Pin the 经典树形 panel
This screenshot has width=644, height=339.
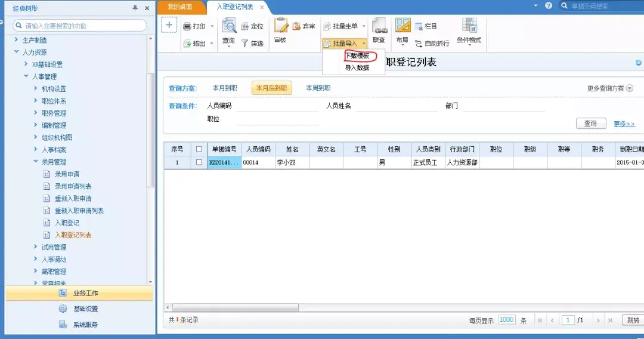[x=135, y=8]
